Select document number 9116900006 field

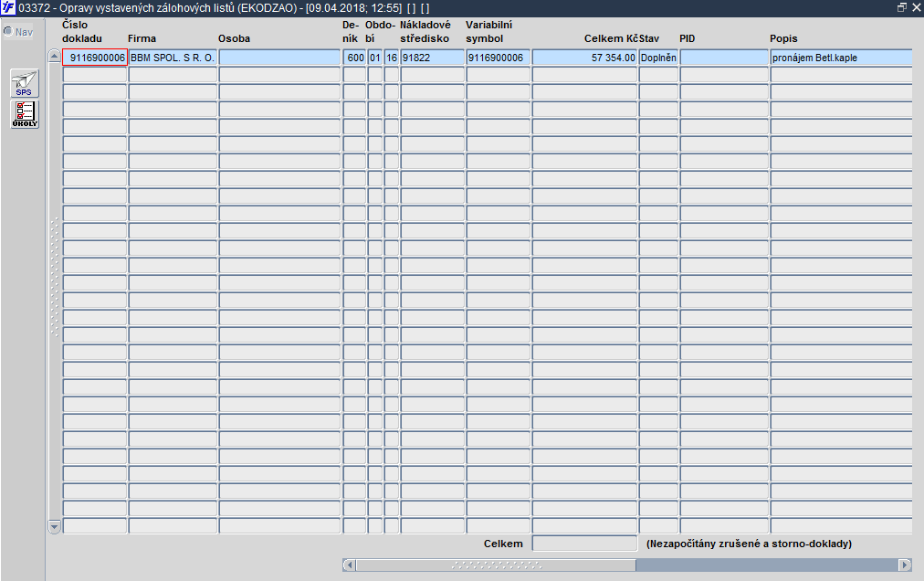[x=95, y=58]
